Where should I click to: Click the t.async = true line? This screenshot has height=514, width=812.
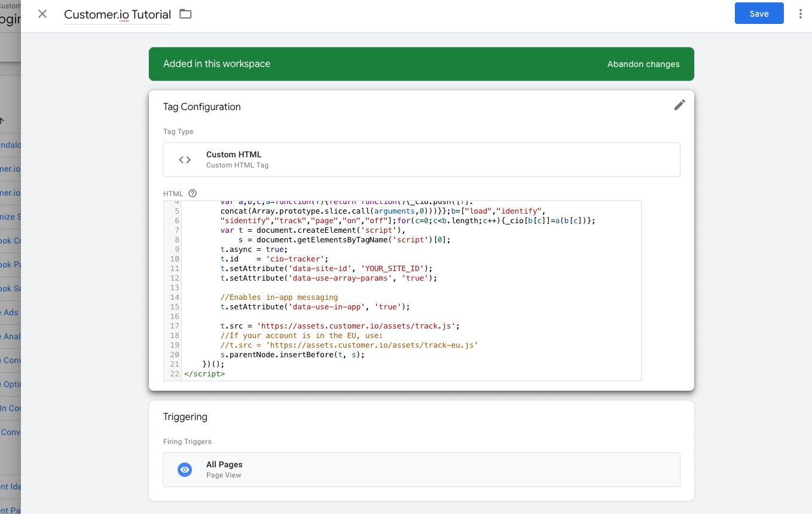(x=254, y=250)
